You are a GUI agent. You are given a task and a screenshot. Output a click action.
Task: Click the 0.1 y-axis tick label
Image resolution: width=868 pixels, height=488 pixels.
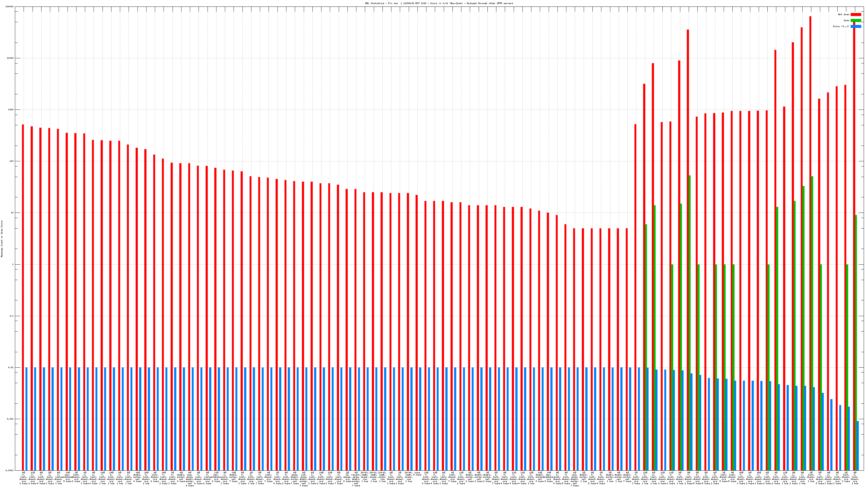[x=12, y=316]
